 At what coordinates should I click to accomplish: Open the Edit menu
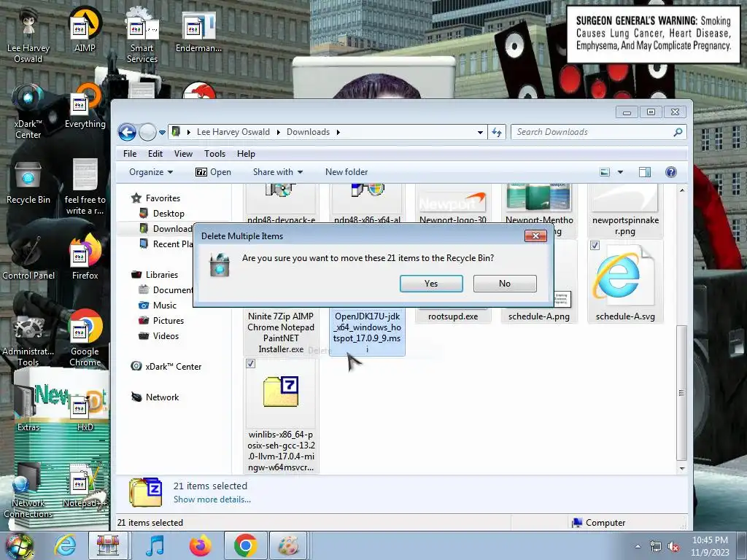(155, 153)
